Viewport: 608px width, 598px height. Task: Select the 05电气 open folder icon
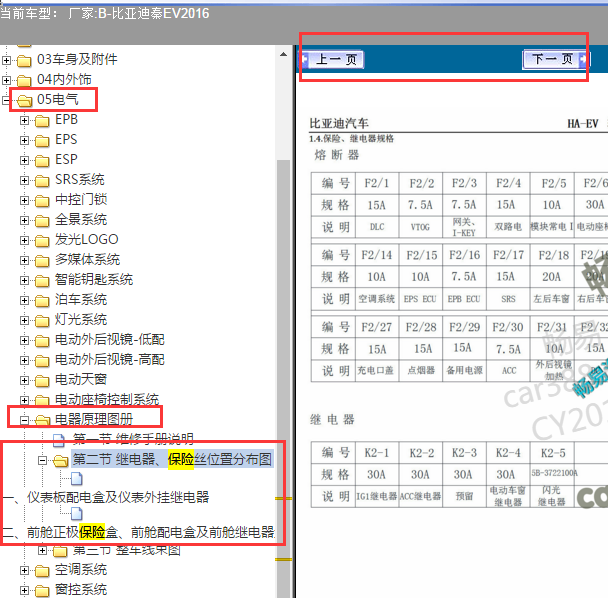[x=24, y=101]
